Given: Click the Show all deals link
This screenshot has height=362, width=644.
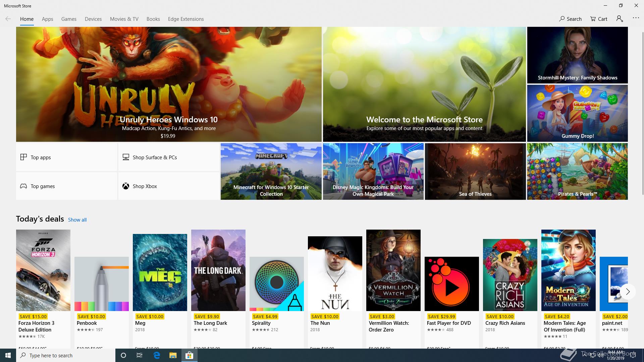Looking at the screenshot, I should pos(77,220).
